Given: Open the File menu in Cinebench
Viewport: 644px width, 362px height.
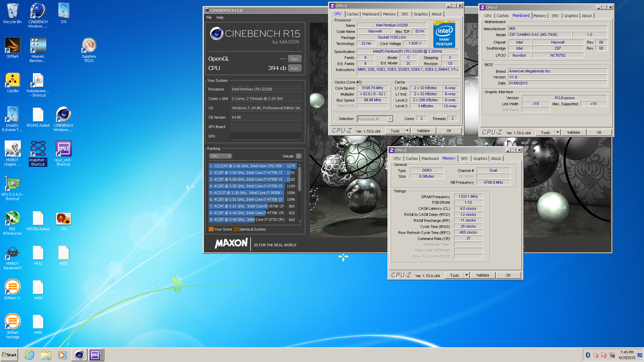Looking at the screenshot, I should click(x=209, y=17).
